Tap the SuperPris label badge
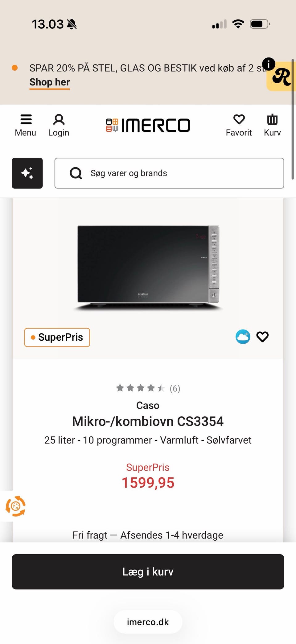This screenshot has width=296, height=644. pyautogui.click(x=57, y=337)
